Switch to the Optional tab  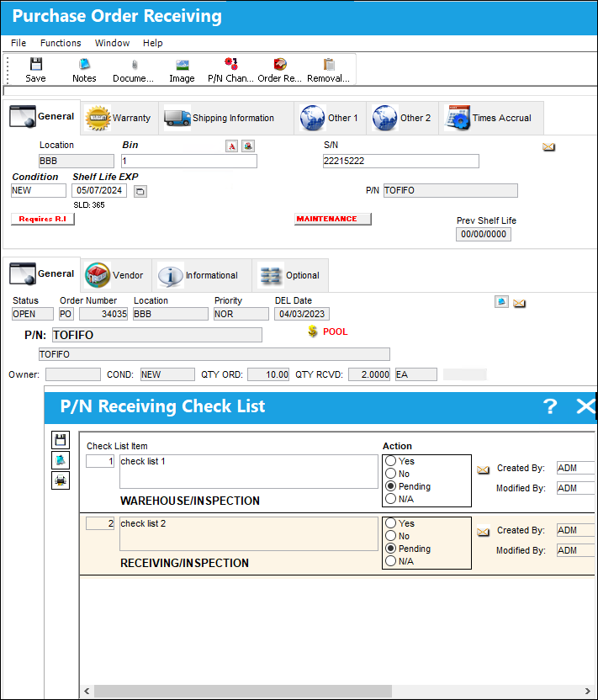tap(290, 275)
